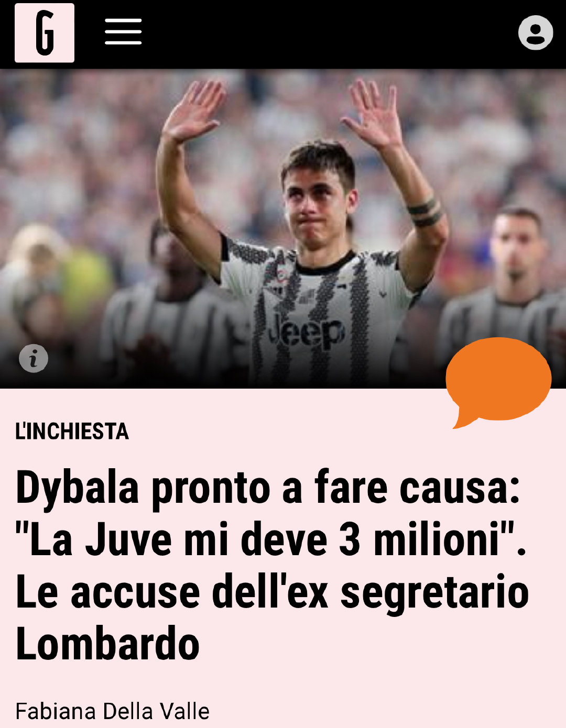Open the user account profile icon

click(x=536, y=33)
